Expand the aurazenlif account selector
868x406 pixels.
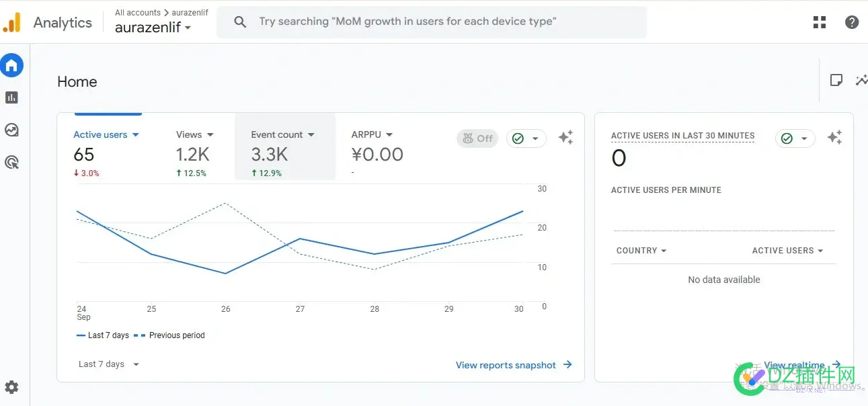[153, 28]
